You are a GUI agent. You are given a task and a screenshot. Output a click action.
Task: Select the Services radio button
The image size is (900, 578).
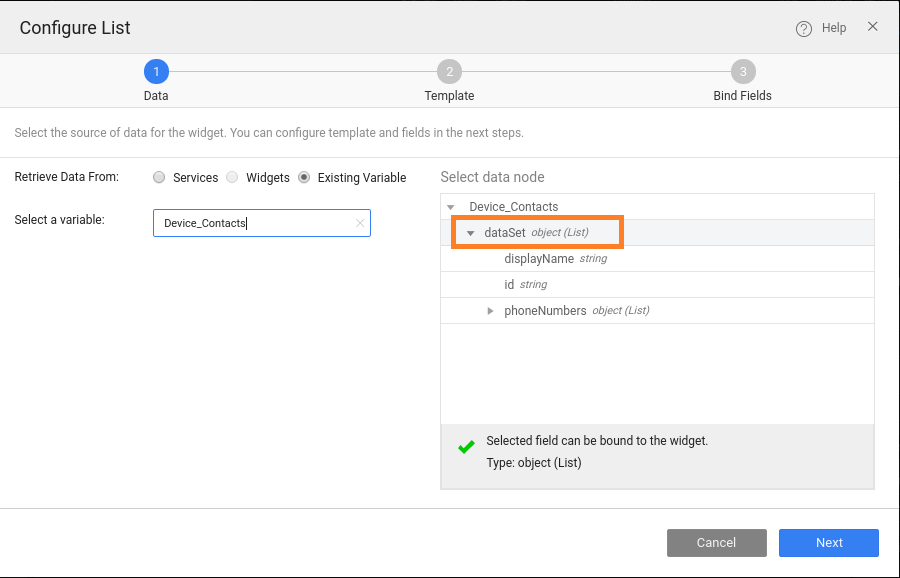point(159,178)
